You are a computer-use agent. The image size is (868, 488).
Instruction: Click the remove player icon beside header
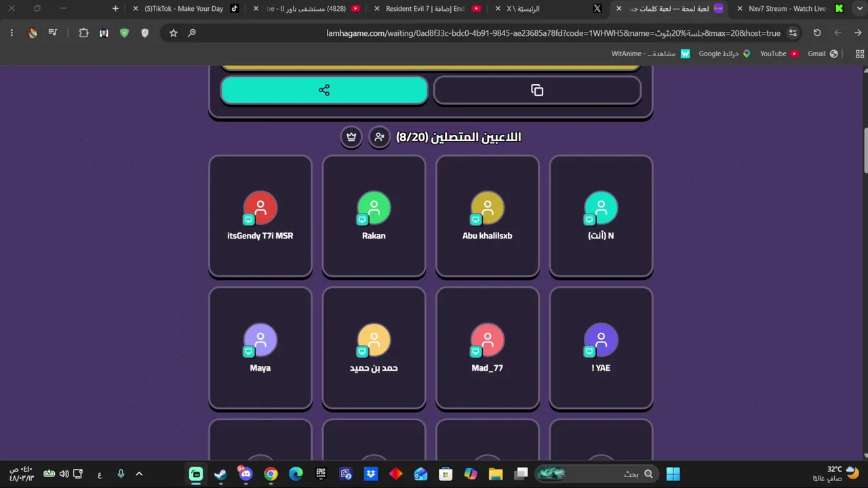[380, 137]
